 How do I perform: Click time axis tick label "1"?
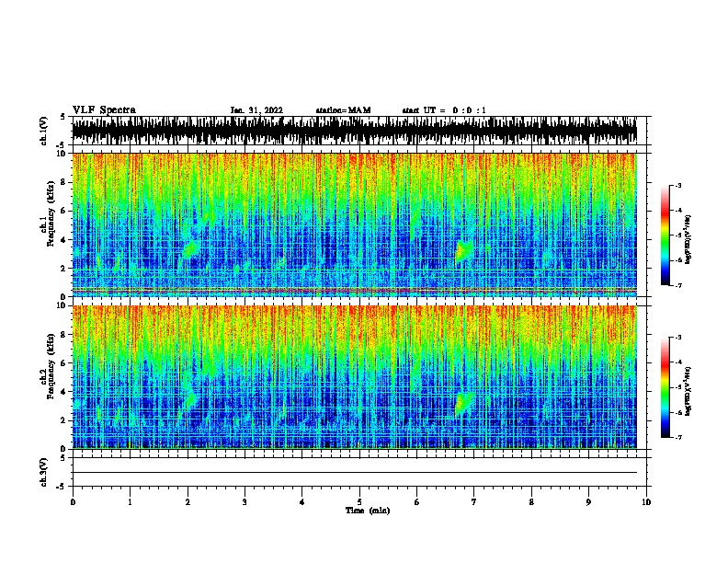point(130,502)
